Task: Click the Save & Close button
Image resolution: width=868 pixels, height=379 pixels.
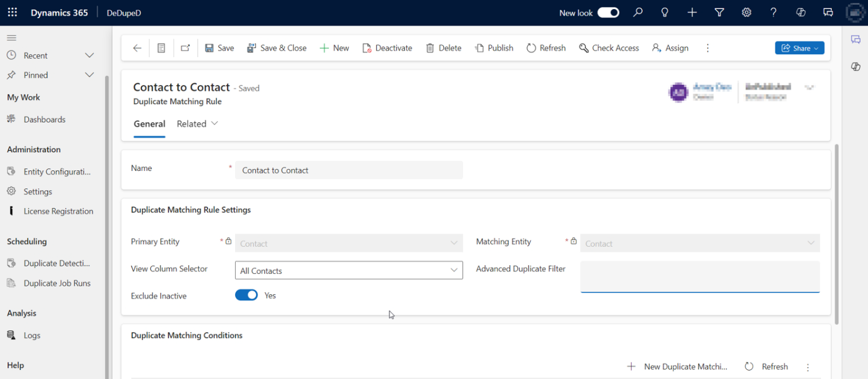Action: [277, 48]
